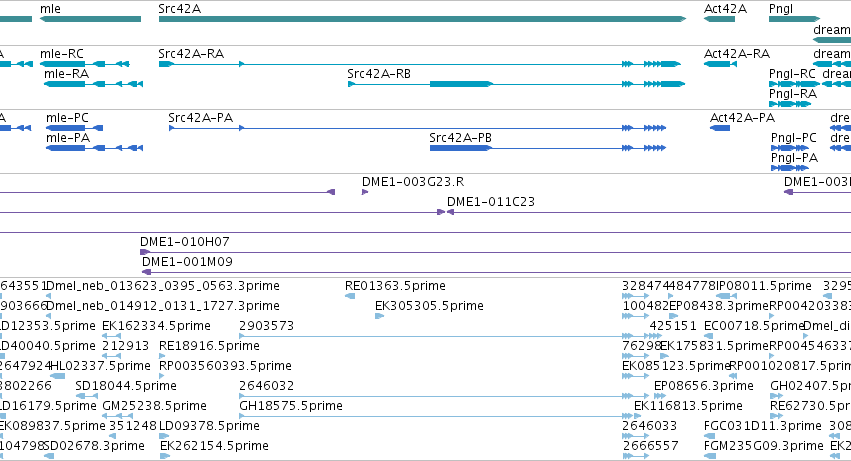Click the Src42A-RB transcript exon block

461,84
